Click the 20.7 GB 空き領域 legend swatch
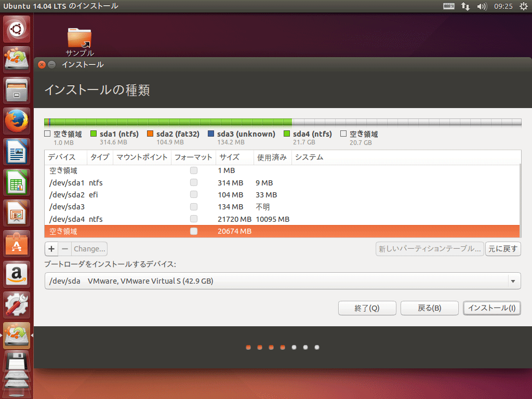532x399 pixels. click(344, 134)
